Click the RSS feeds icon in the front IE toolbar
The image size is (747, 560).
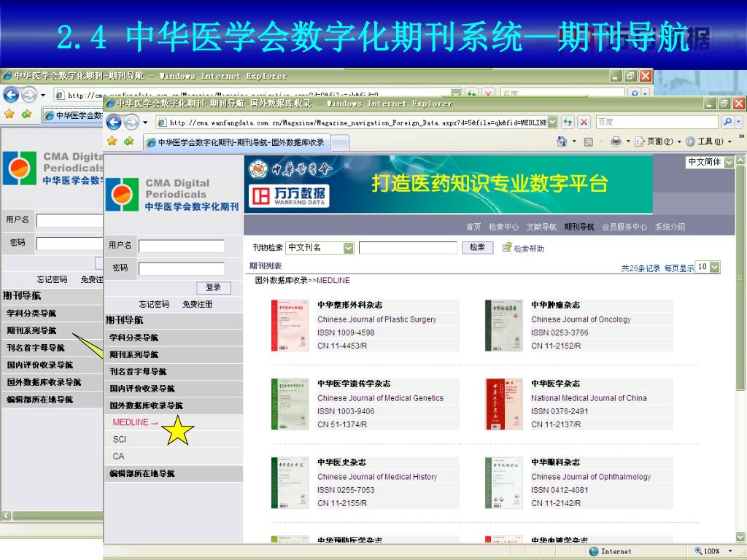click(x=589, y=141)
